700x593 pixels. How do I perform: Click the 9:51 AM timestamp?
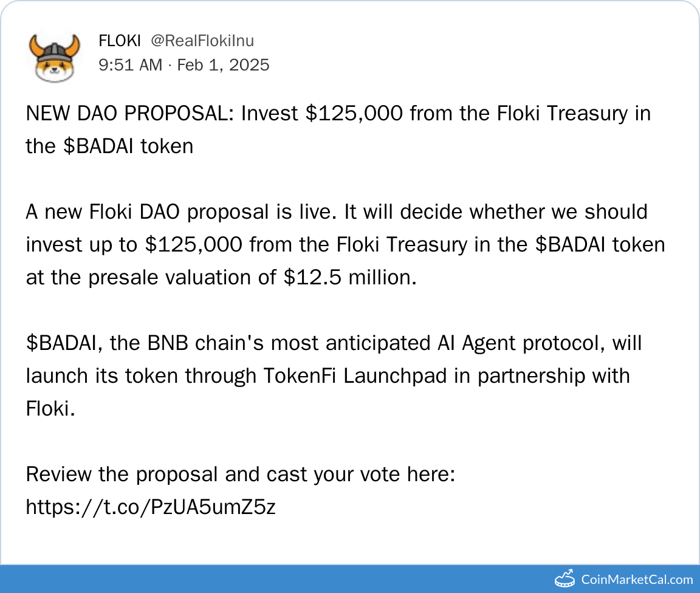[x=130, y=65]
